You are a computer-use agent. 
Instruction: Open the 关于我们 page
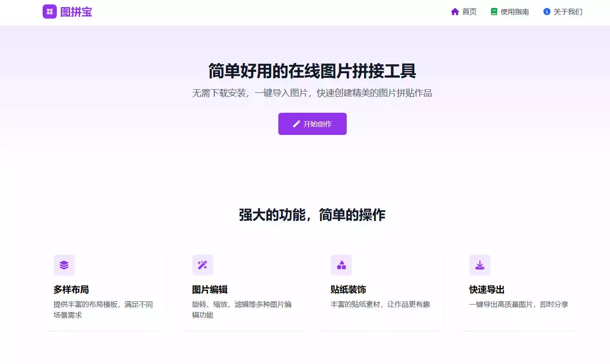pos(567,12)
